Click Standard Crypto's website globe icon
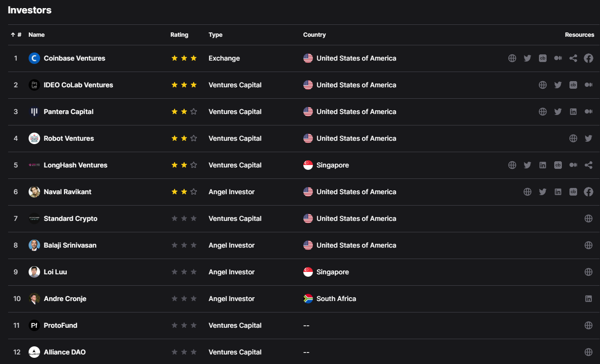600x364 pixels. pyautogui.click(x=589, y=218)
